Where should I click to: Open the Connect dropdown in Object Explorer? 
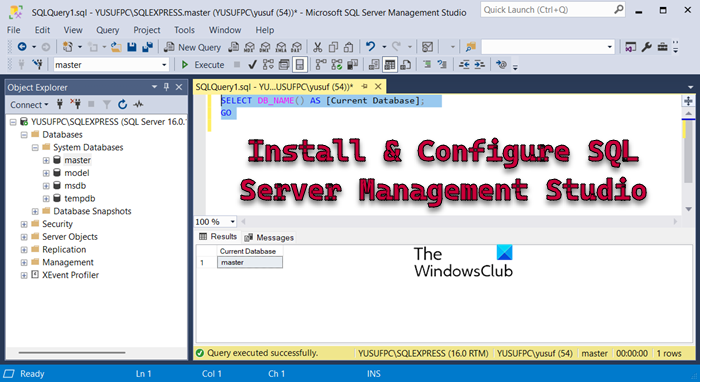(x=29, y=104)
